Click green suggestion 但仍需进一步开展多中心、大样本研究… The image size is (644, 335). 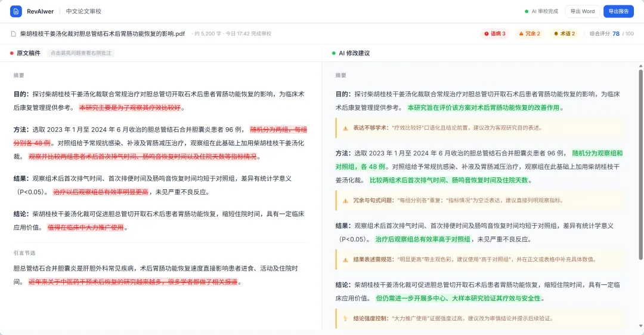point(459,299)
